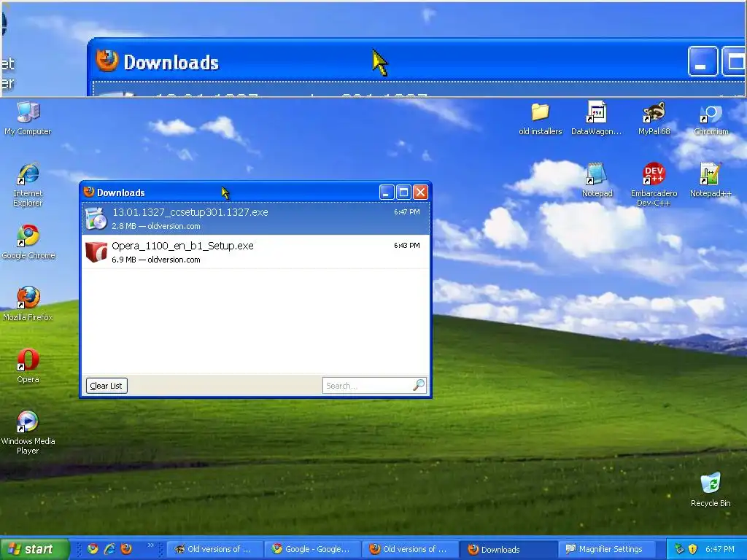
Task: Select the Recycle Bin icon
Action: coord(711,489)
